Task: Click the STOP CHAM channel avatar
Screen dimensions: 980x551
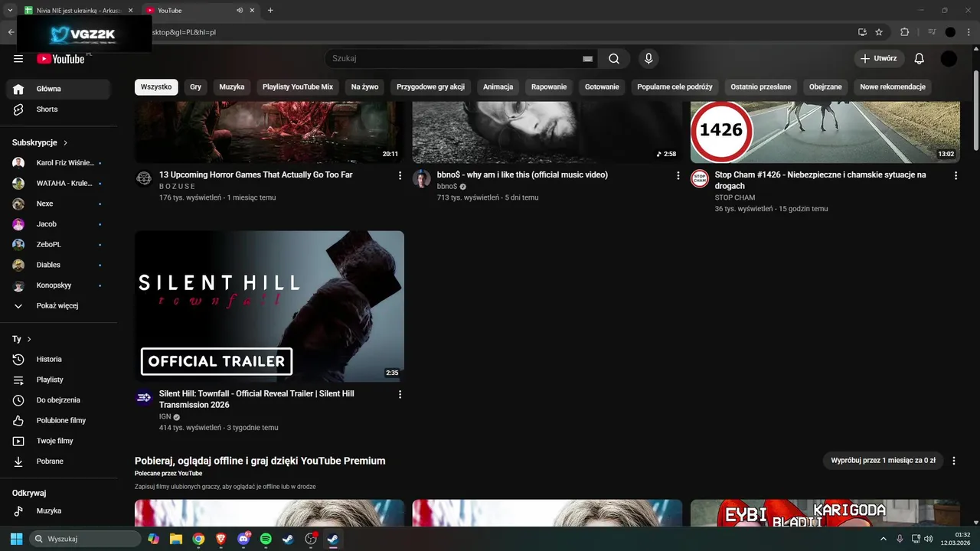Action: 700,178
